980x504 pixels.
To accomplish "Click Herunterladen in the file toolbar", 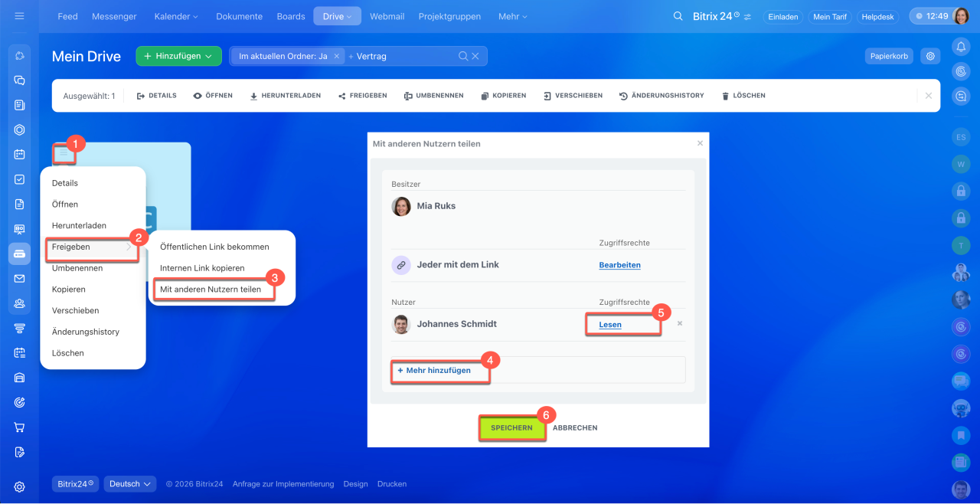I will (285, 96).
